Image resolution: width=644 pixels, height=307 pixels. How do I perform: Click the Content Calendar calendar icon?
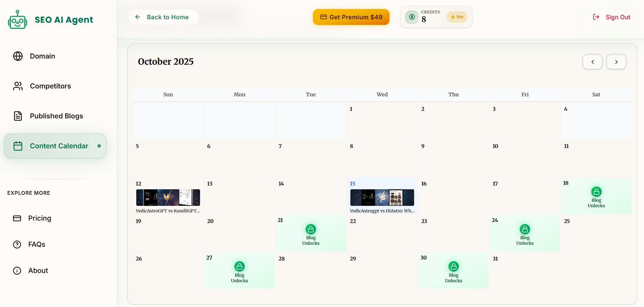[x=18, y=146]
